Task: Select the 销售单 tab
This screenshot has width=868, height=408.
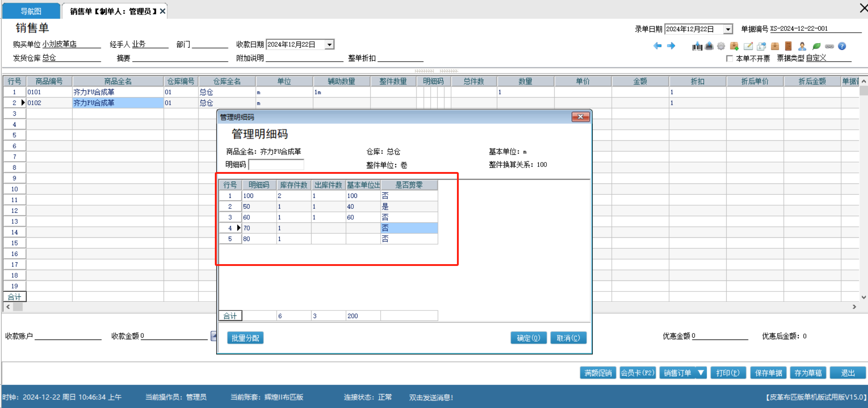Action: (x=113, y=11)
